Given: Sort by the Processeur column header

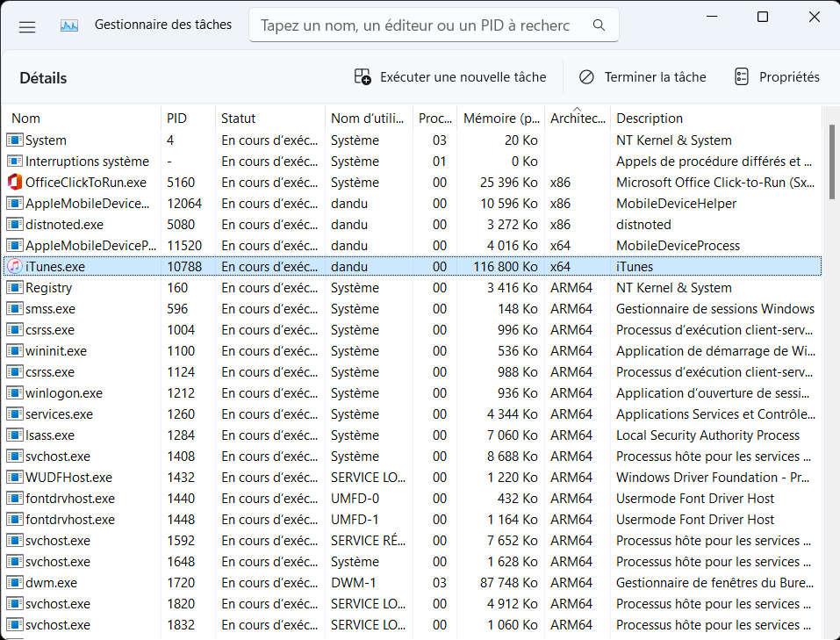Looking at the screenshot, I should [x=435, y=119].
